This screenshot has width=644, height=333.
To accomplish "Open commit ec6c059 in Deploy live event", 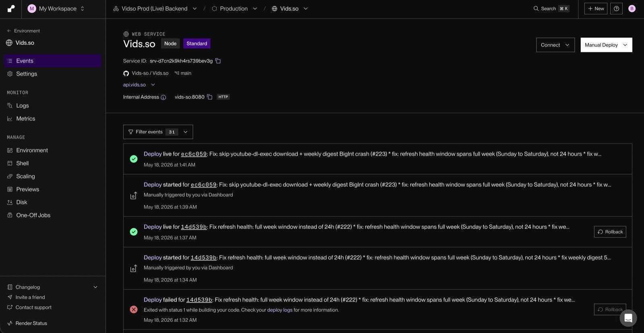I will point(194,154).
